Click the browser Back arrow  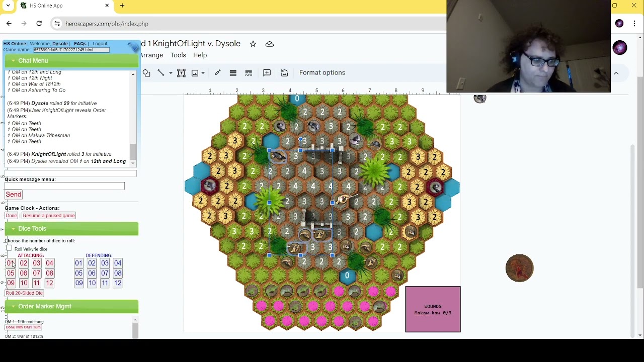[9, 24]
